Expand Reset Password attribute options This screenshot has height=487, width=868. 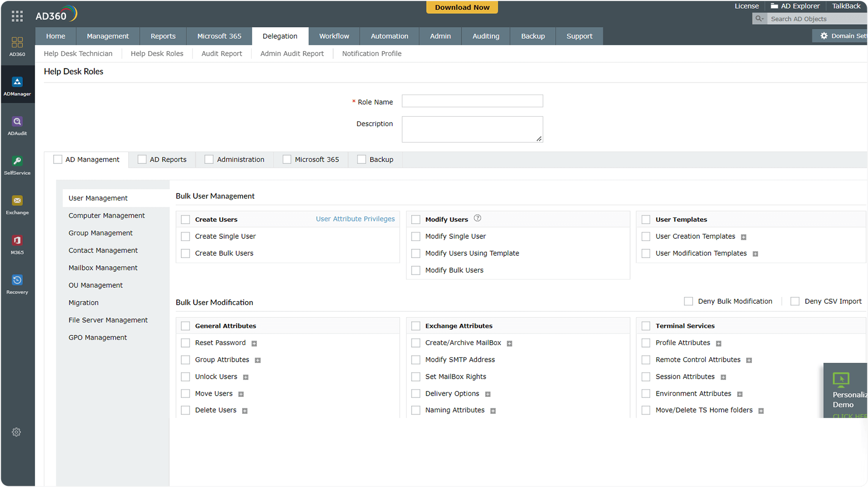tap(254, 343)
